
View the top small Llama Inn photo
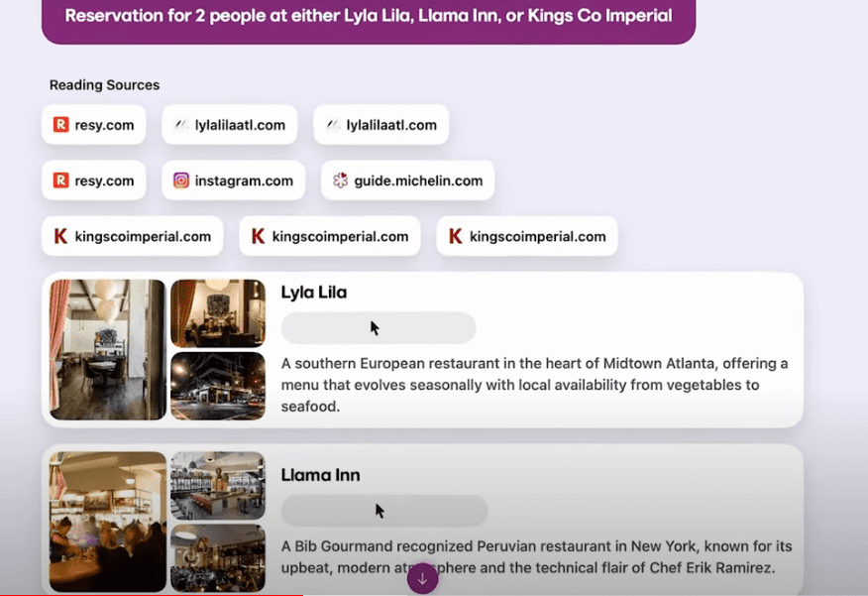tap(218, 486)
